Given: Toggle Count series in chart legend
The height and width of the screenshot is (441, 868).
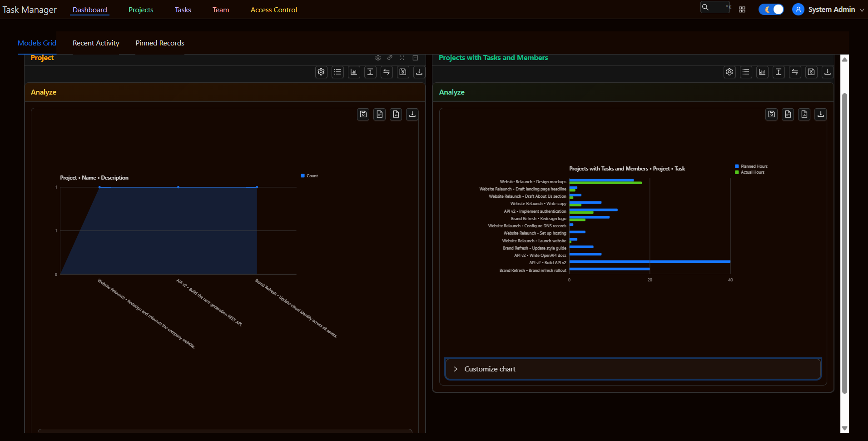Looking at the screenshot, I should pos(309,176).
